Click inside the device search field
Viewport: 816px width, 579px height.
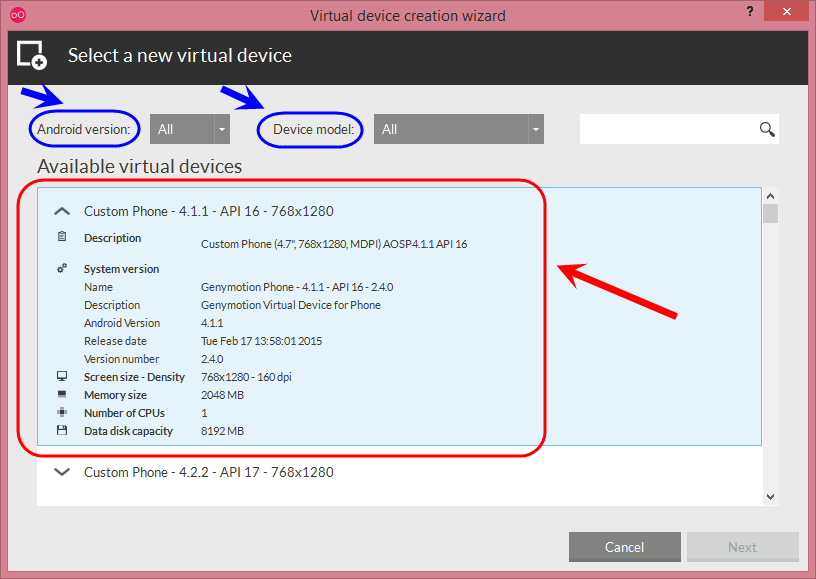tap(669, 129)
